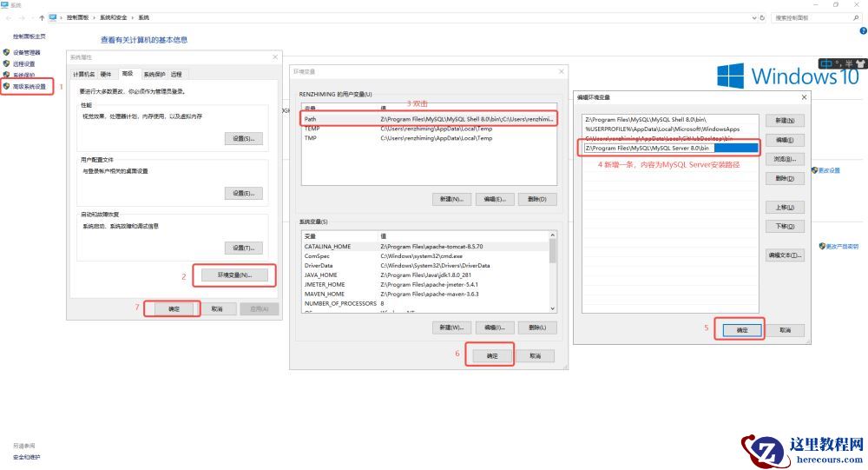
Task: Click 取消 in the 环境变量 dialog
Action: [x=535, y=356]
